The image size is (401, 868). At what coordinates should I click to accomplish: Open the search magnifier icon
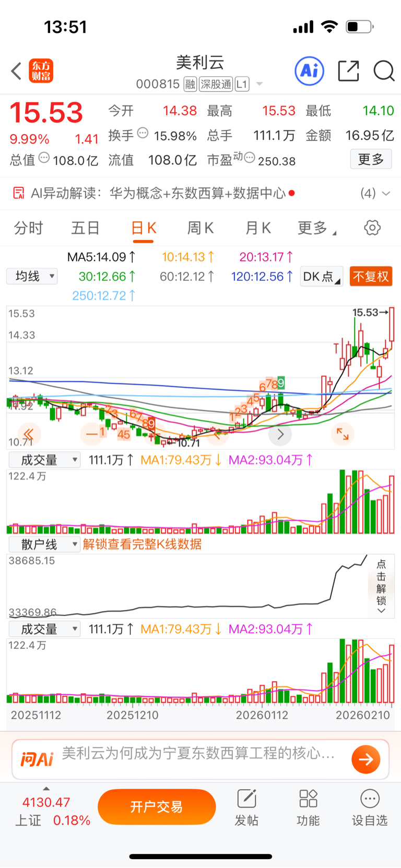tap(384, 71)
